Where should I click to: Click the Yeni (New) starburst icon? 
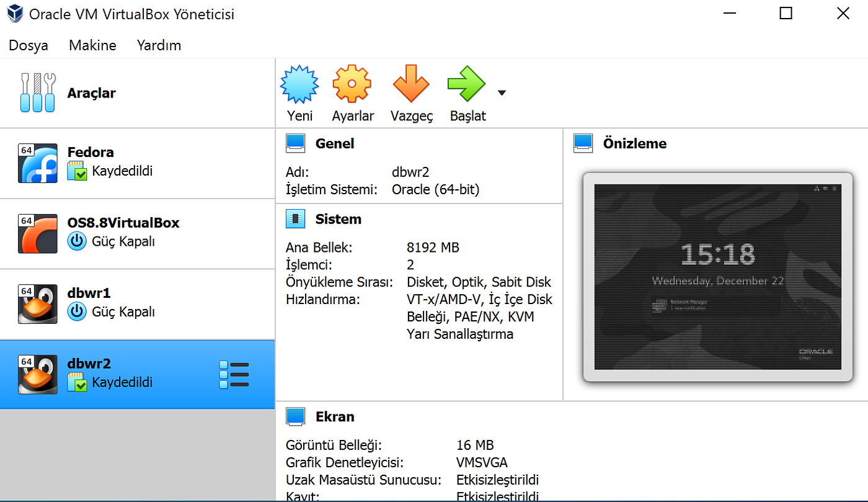click(299, 84)
